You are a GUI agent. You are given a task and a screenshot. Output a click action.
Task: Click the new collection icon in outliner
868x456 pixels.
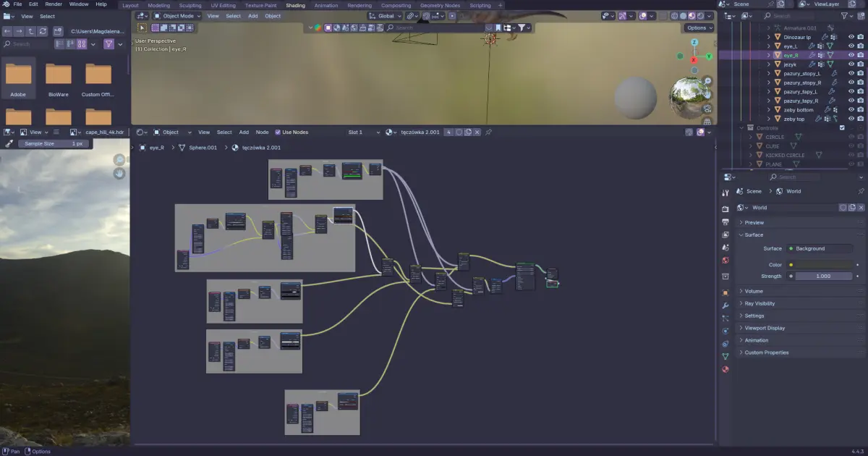(859, 15)
